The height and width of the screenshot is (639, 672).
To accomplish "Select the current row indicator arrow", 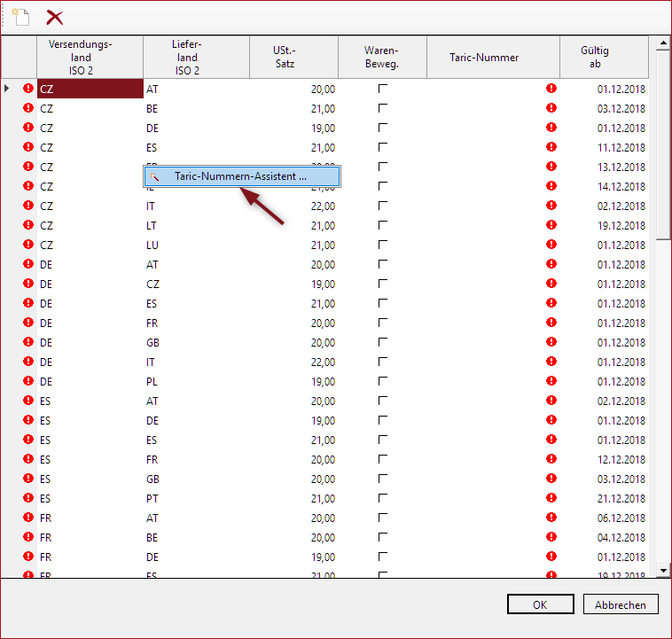I will [8, 89].
